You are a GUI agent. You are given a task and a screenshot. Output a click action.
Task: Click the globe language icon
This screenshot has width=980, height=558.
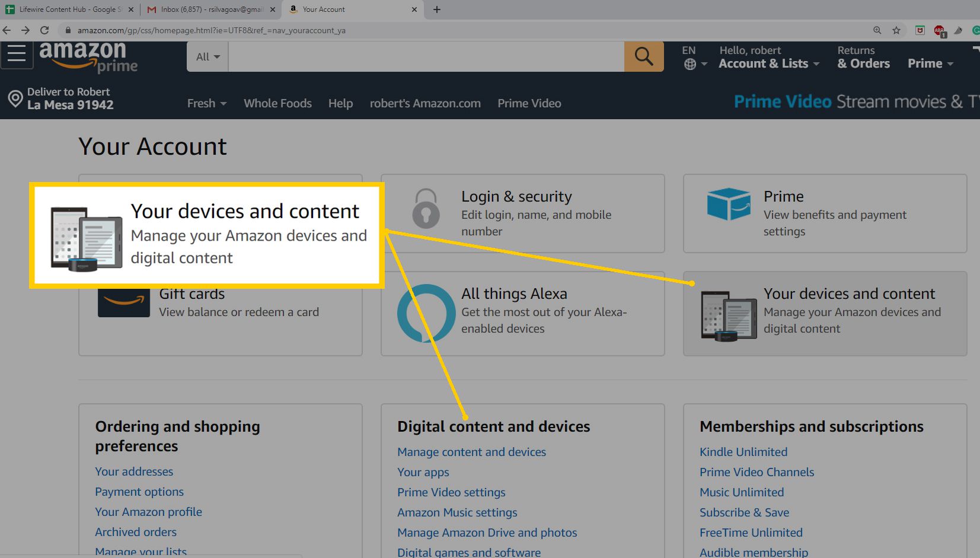[690, 64]
